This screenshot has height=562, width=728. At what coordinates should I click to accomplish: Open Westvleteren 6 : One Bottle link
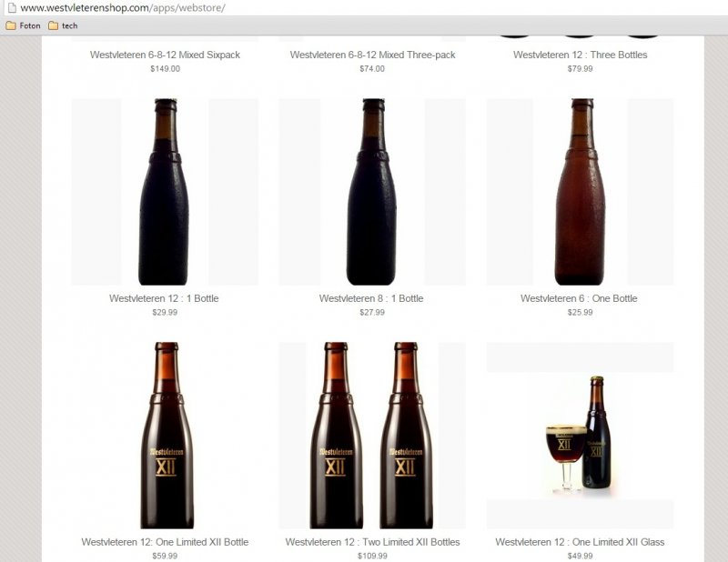[x=579, y=298]
